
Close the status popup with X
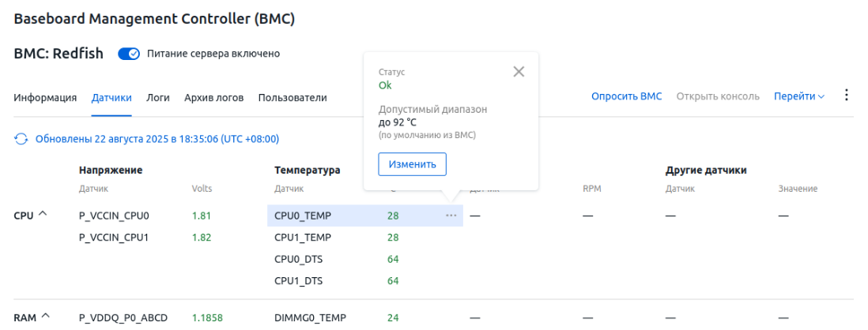[x=519, y=72]
